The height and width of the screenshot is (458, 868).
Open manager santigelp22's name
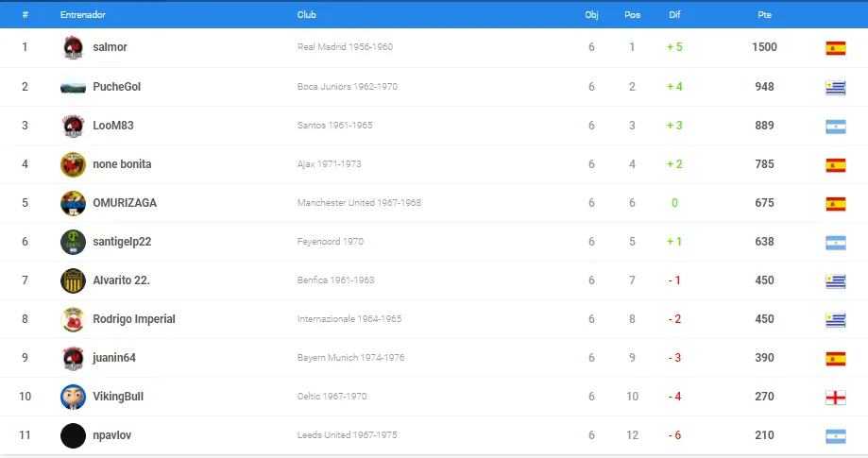[x=123, y=242]
